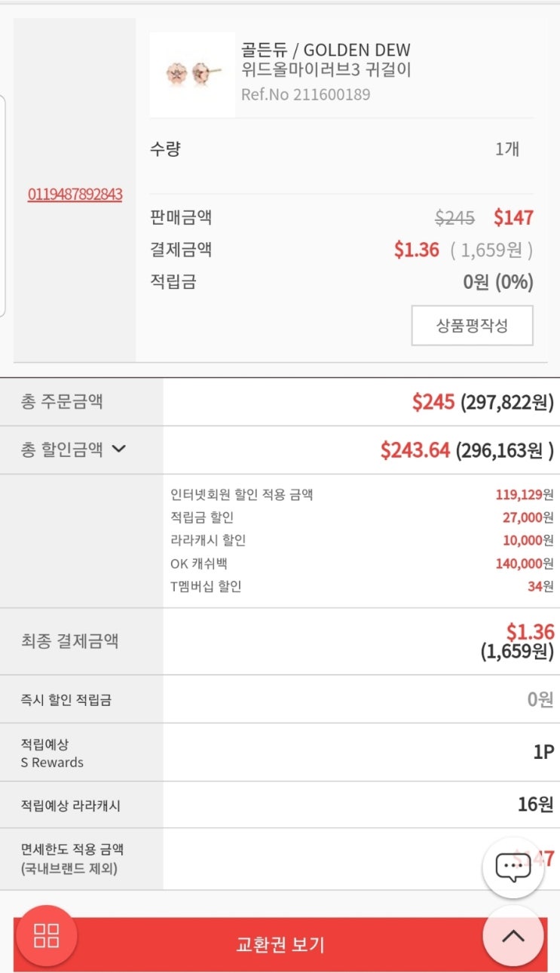This screenshot has height=973, width=560.
Task: Click the 적립예상 라라캐시 row label
Action: pos(70,806)
